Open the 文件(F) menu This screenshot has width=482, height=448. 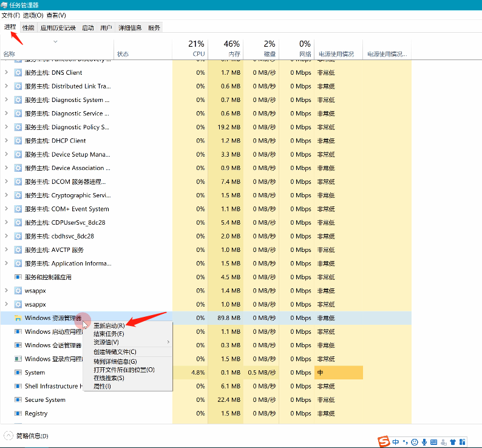(11, 15)
